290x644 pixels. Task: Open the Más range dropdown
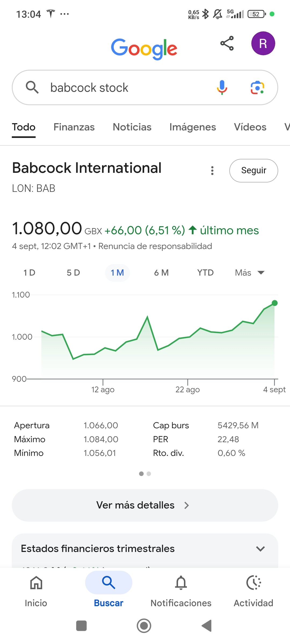(x=249, y=273)
